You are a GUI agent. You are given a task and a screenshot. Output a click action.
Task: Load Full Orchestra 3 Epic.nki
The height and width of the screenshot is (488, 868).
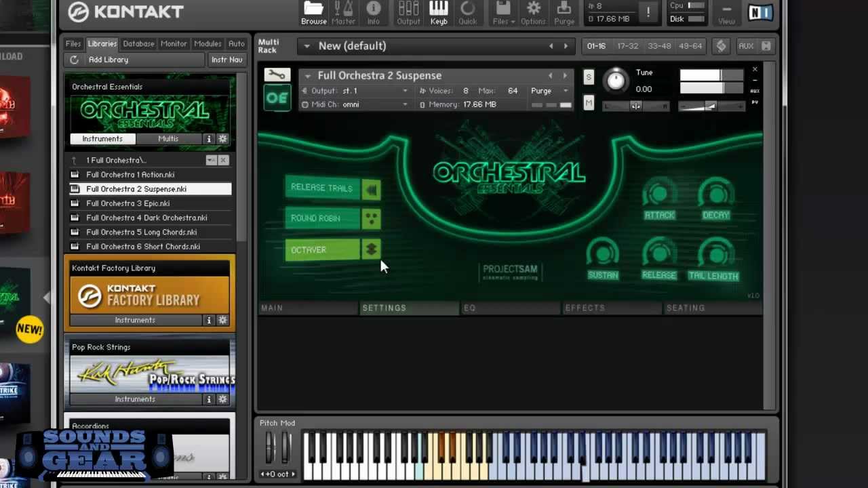coord(149,203)
